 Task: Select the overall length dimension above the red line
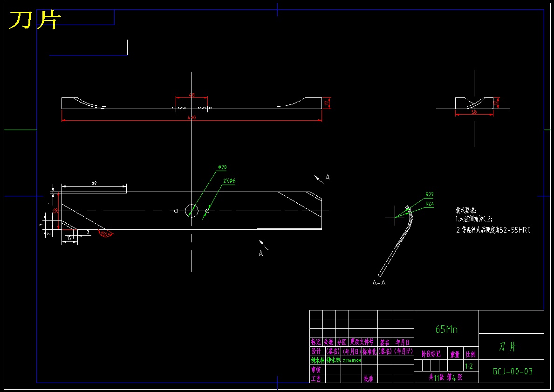[192, 117]
